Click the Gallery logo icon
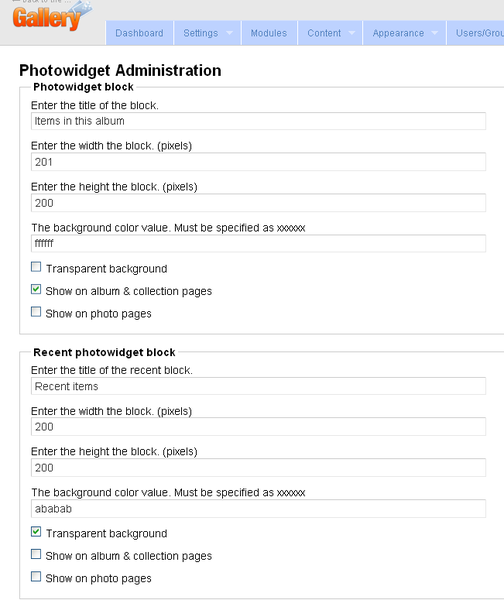Image resolution: width=504 pixels, height=600 pixels. [51, 15]
